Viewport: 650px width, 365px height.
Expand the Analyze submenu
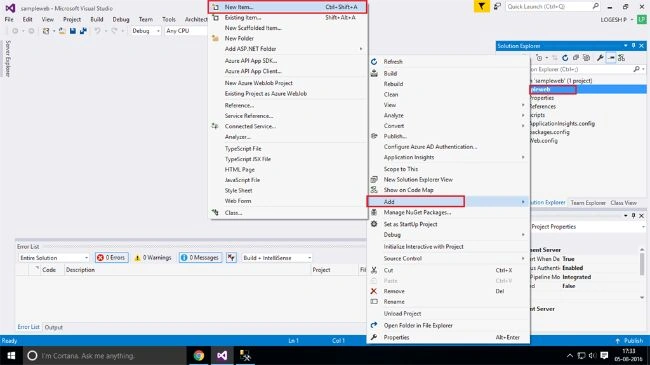(x=448, y=115)
